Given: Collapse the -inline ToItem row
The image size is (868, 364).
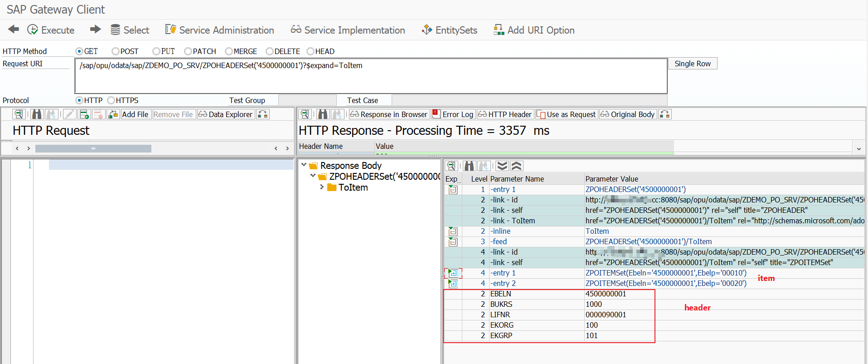Looking at the screenshot, I should click(x=453, y=231).
